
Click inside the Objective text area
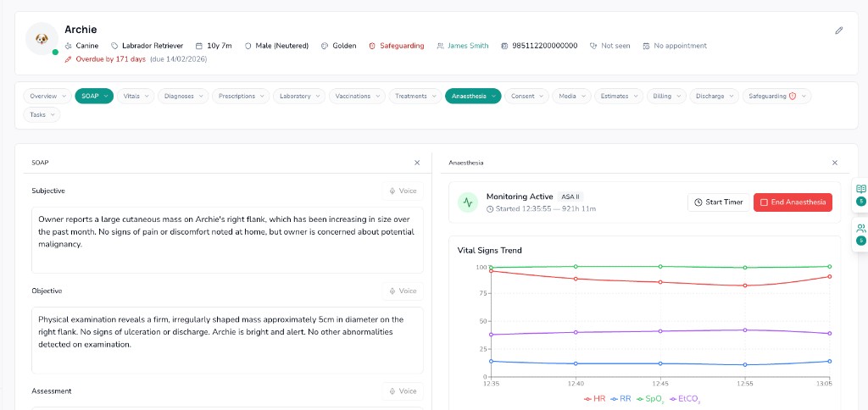(227, 340)
